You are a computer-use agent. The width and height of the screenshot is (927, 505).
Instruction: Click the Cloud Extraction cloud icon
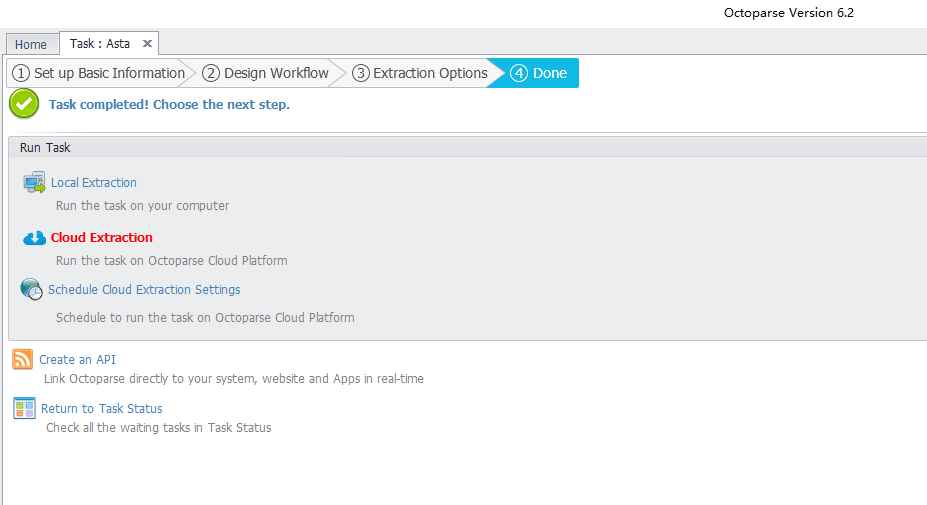tap(34, 238)
